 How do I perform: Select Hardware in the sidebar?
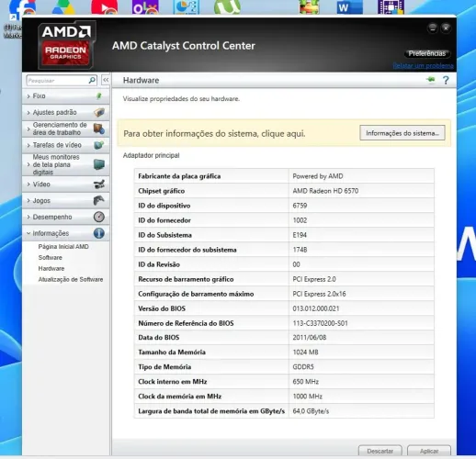click(51, 269)
